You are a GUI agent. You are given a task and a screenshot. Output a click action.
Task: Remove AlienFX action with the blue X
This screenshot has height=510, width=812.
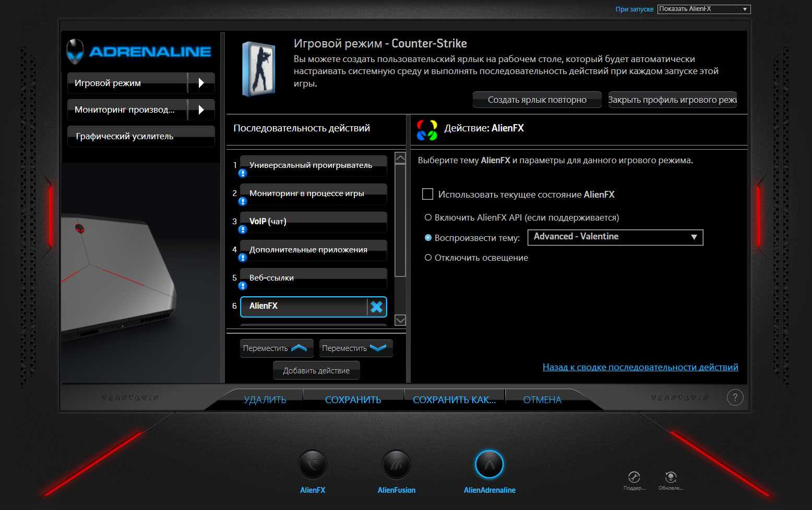pyautogui.click(x=377, y=307)
